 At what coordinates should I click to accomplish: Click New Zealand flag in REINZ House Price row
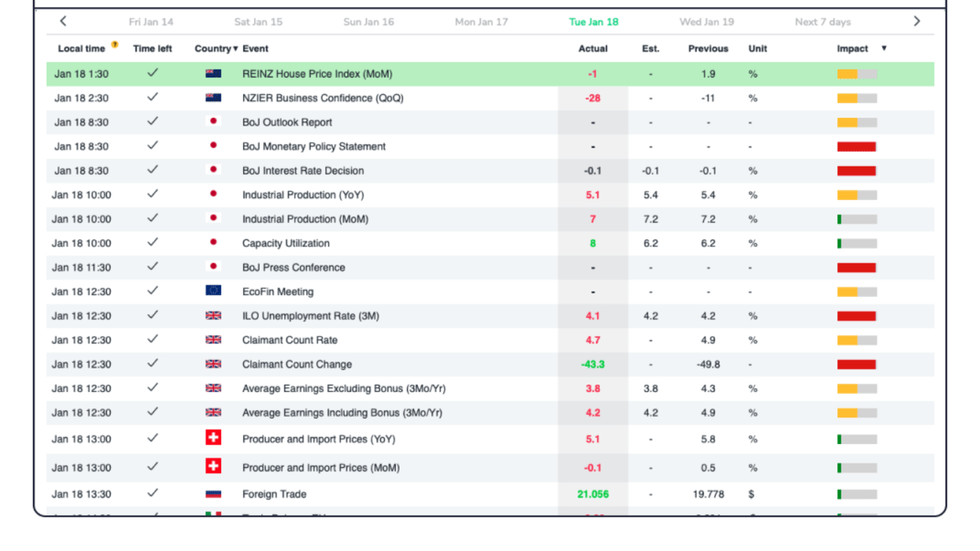pos(213,73)
